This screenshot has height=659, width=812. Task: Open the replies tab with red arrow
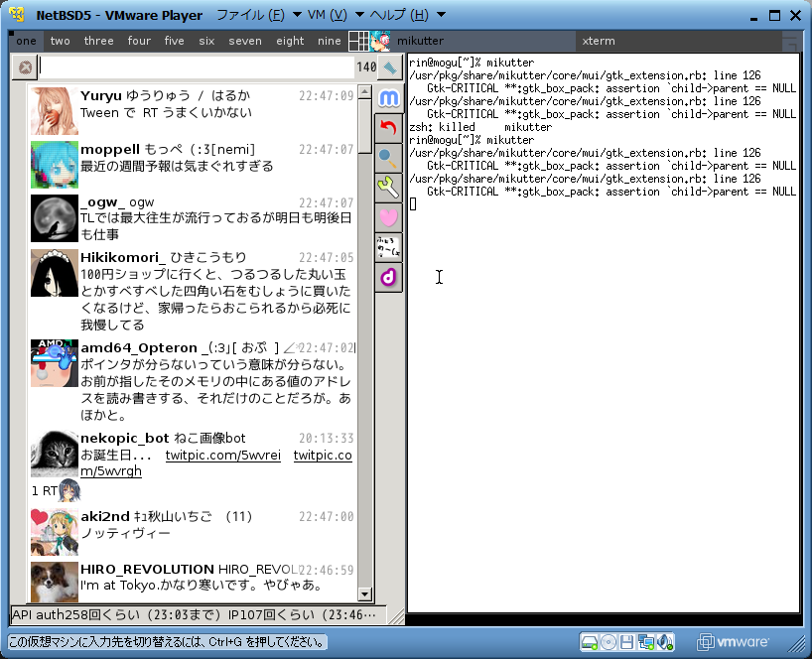point(388,127)
